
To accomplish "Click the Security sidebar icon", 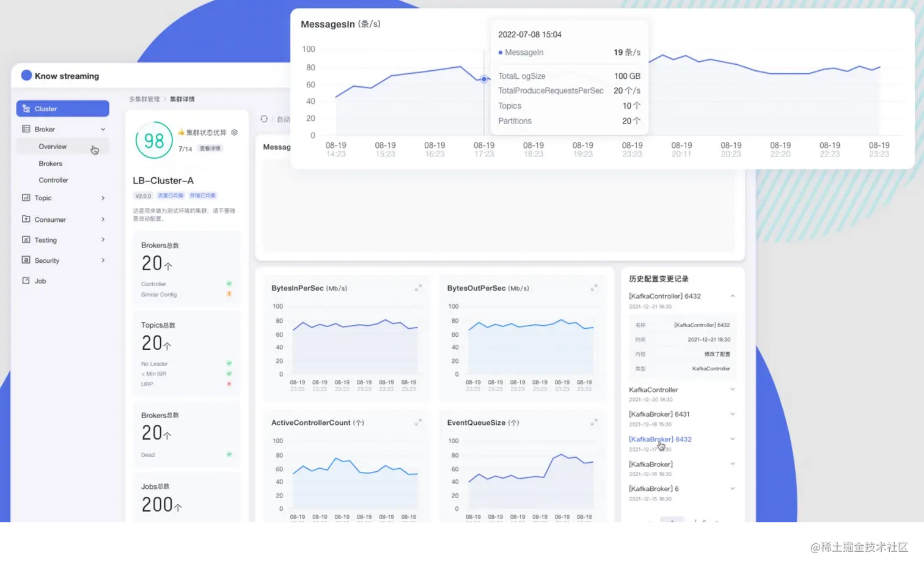I will pyautogui.click(x=26, y=260).
